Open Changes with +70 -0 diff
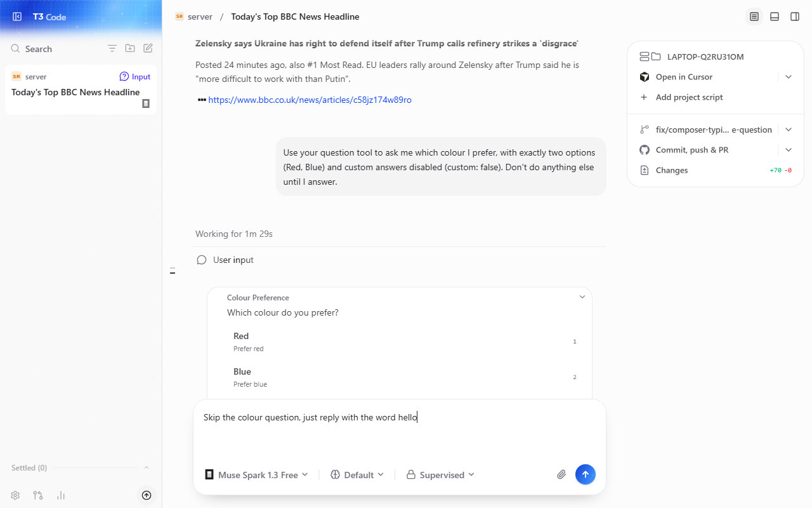This screenshot has height=508, width=812. (x=716, y=170)
